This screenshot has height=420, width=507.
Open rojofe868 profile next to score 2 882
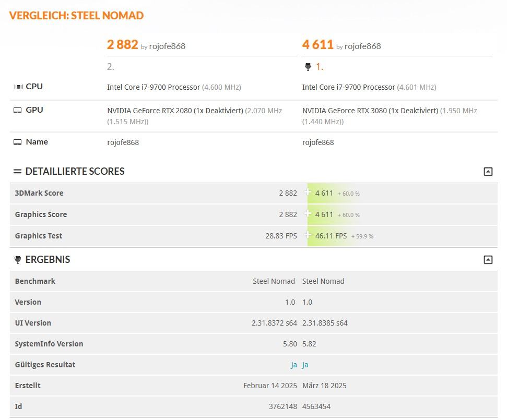pos(167,46)
